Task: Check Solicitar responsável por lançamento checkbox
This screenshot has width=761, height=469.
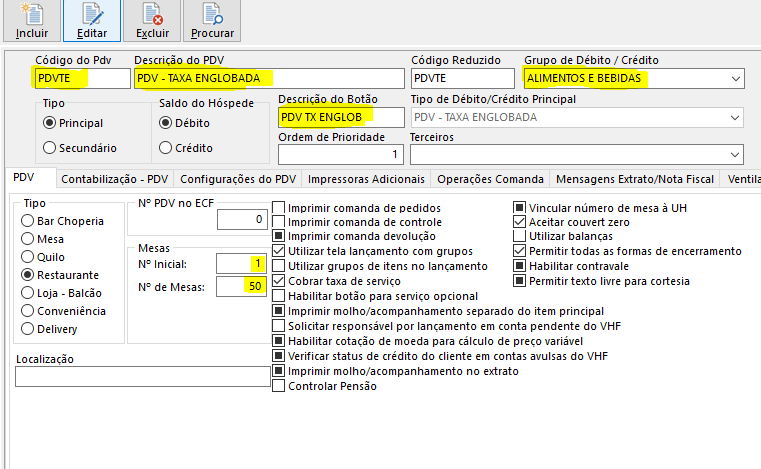Action: coord(279,326)
